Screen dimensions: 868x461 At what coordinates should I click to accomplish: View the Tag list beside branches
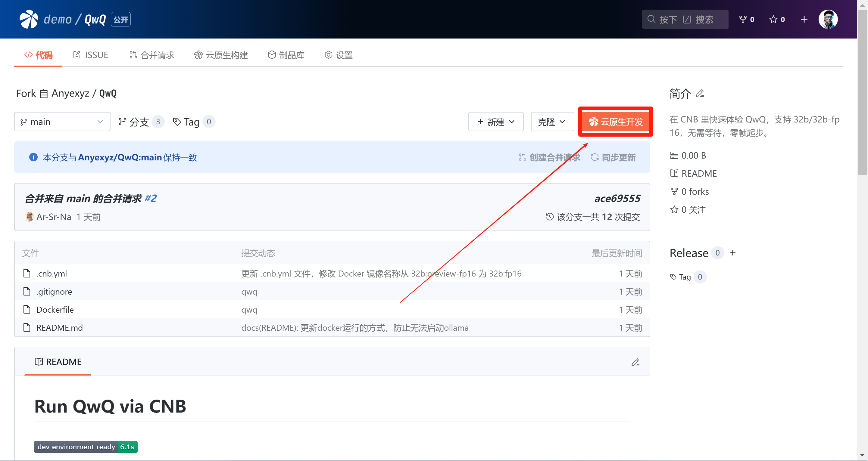pos(193,122)
